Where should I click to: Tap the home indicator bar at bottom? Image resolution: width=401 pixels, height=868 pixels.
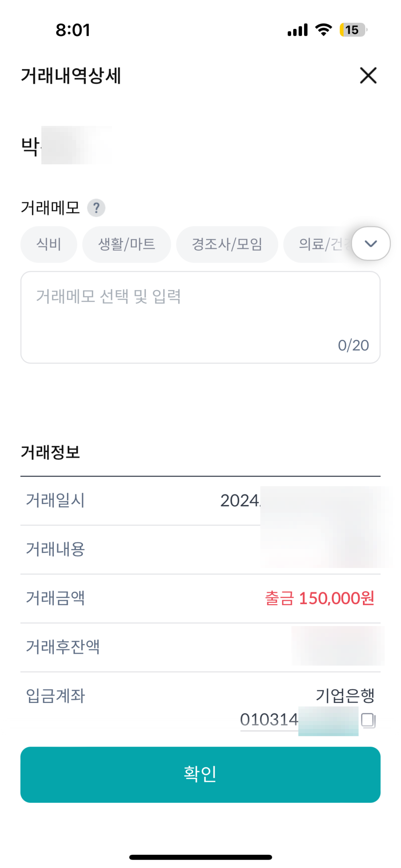pyautogui.click(x=200, y=857)
